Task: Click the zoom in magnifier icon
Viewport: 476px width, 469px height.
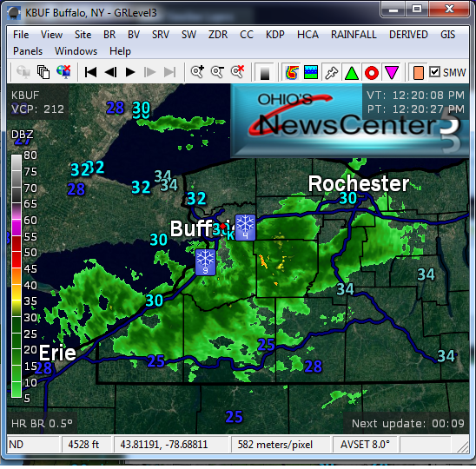Action: pyautogui.click(x=197, y=72)
